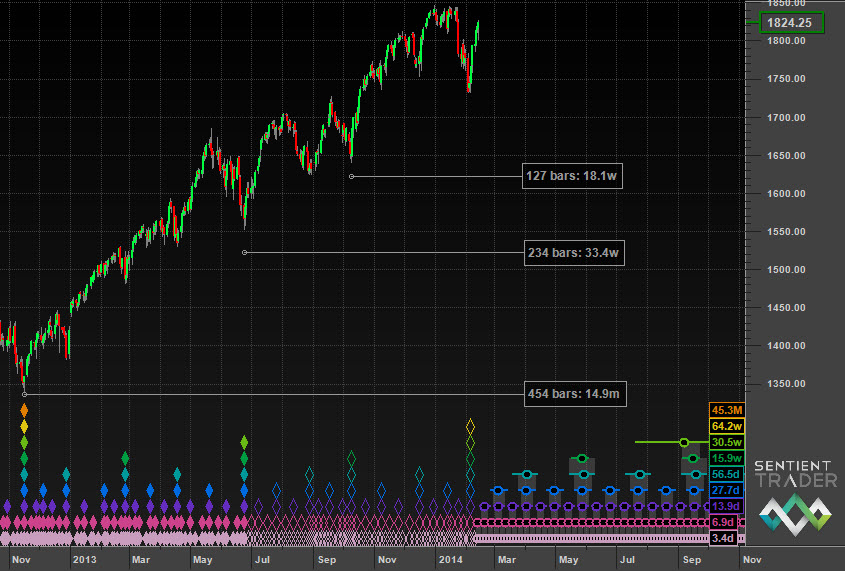Viewport: 845px width, 571px height.
Task: Click the 2014 label on the time axis
Action: [x=451, y=560]
